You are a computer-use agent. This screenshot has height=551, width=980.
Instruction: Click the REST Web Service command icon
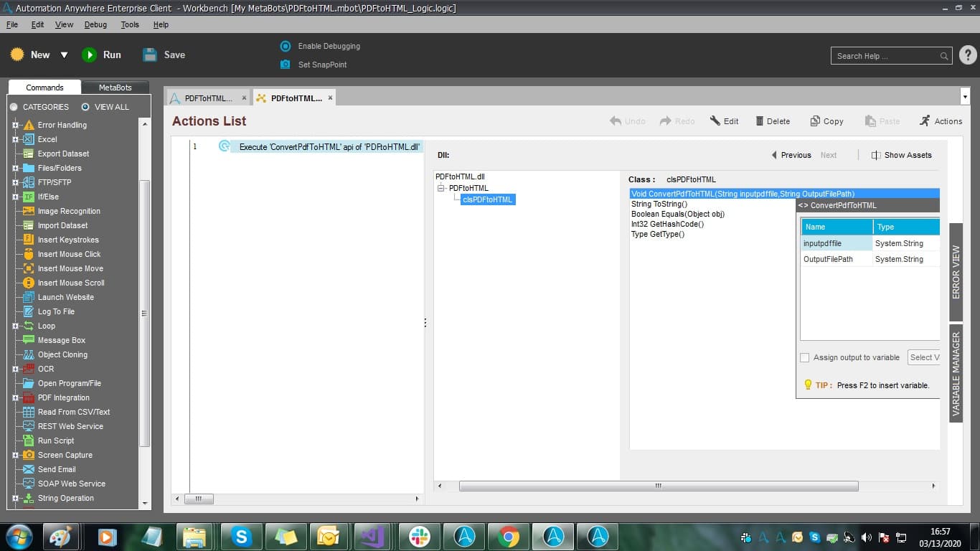(29, 426)
